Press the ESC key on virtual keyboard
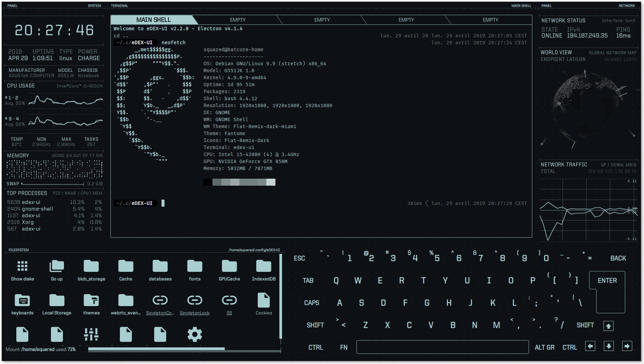This screenshot has width=644, height=364. tap(300, 258)
